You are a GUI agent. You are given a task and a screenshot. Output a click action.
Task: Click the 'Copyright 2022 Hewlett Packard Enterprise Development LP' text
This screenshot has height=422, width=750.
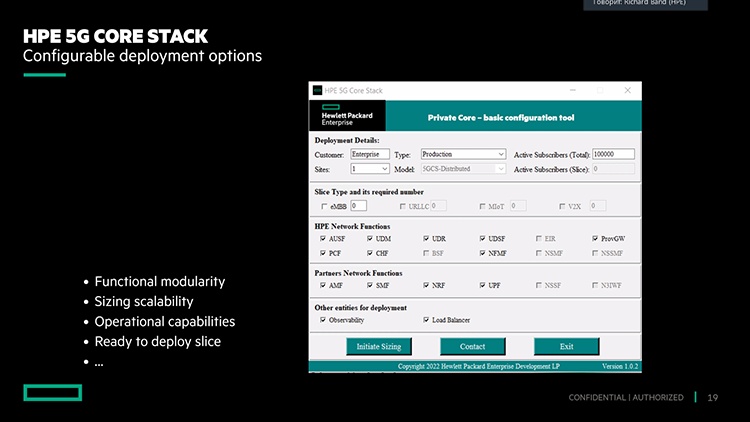[479, 366]
